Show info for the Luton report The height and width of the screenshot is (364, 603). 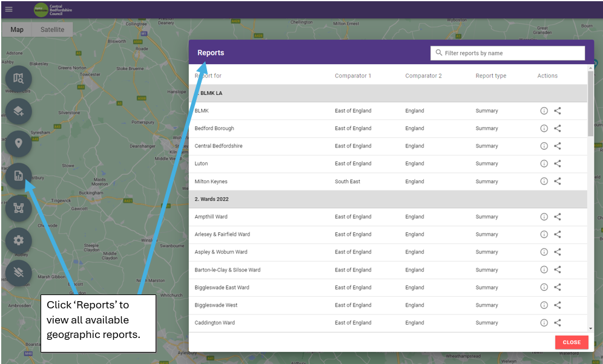(544, 164)
